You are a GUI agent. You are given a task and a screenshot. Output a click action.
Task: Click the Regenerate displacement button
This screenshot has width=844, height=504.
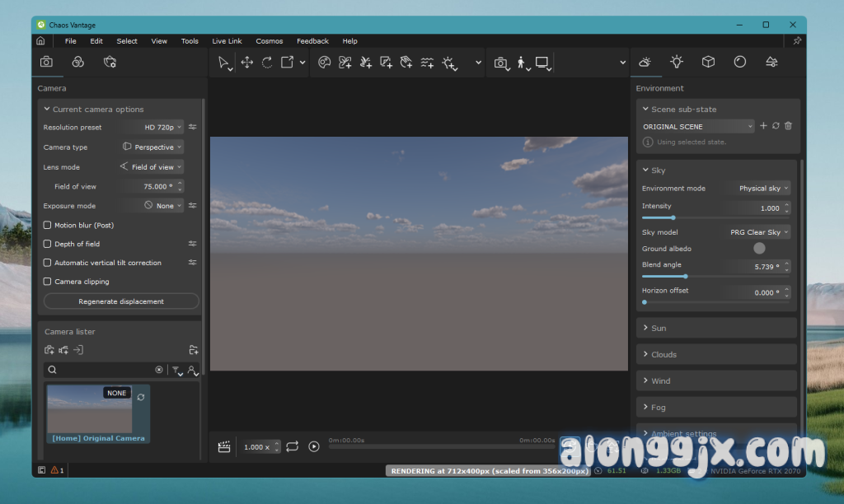pos(121,301)
